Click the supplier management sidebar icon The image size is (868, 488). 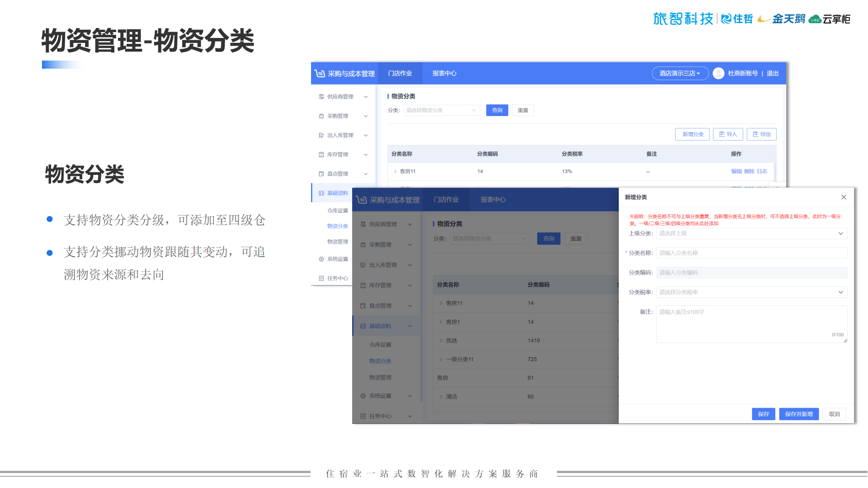[321, 97]
